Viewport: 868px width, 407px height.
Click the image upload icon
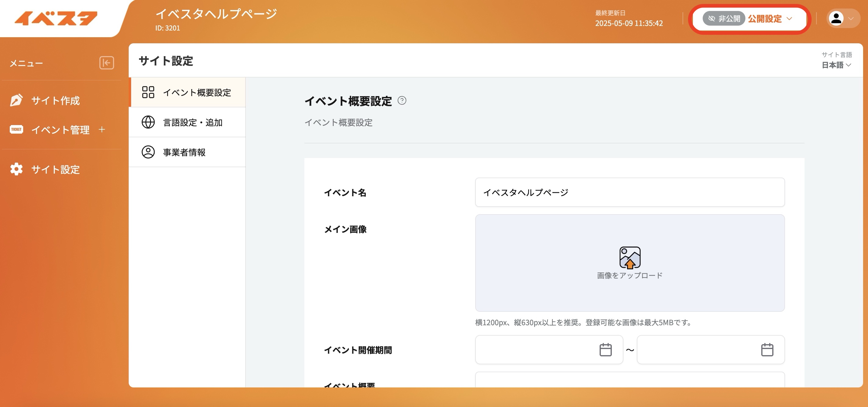tap(629, 257)
